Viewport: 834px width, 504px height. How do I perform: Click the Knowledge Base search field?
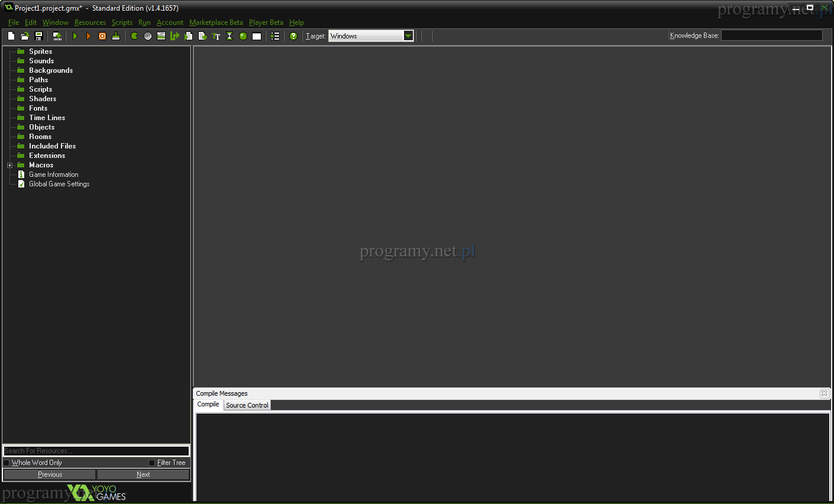(771, 35)
